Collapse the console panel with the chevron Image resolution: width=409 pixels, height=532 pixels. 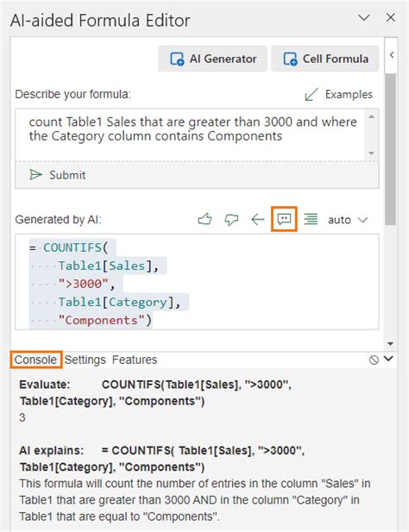click(388, 359)
